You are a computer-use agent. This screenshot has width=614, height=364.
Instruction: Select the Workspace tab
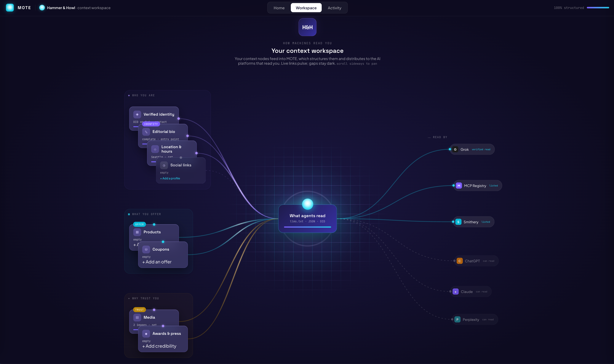[x=306, y=8]
